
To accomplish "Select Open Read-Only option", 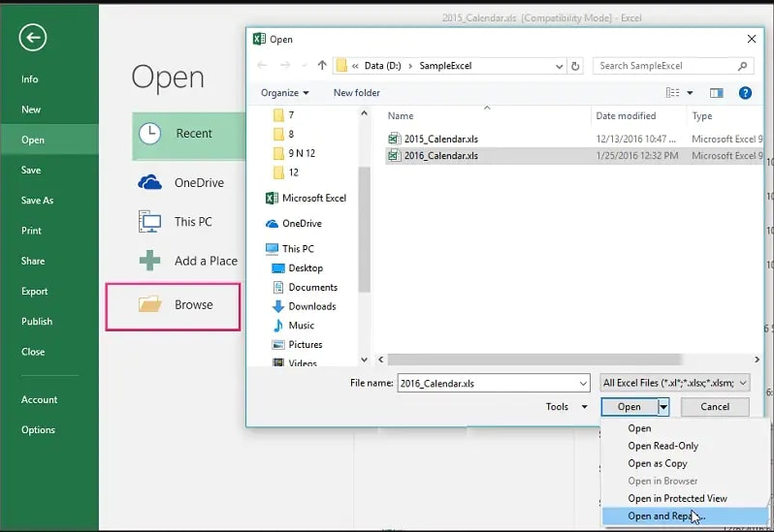I will pyautogui.click(x=662, y=446).
